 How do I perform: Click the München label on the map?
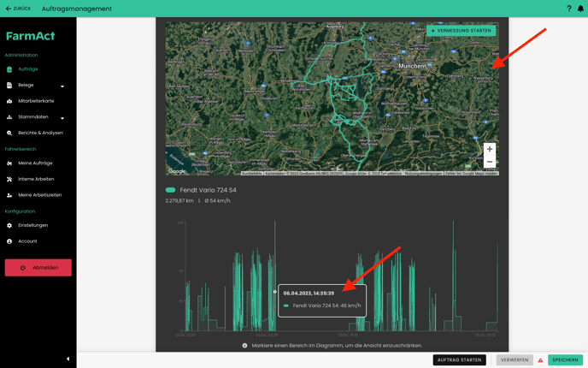(x=412, y=66)
